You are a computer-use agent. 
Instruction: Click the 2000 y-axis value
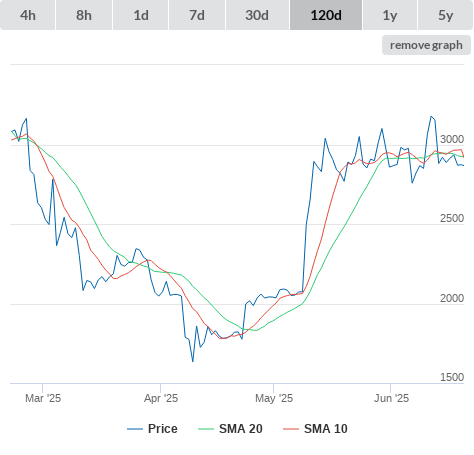452,298
